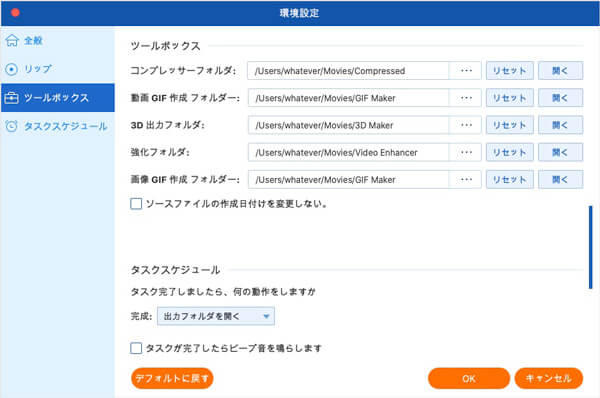Browse for the 画像 GIF 作成 フォルダー path
Viewport: 600px width, 398px height.
pos(466,179)
